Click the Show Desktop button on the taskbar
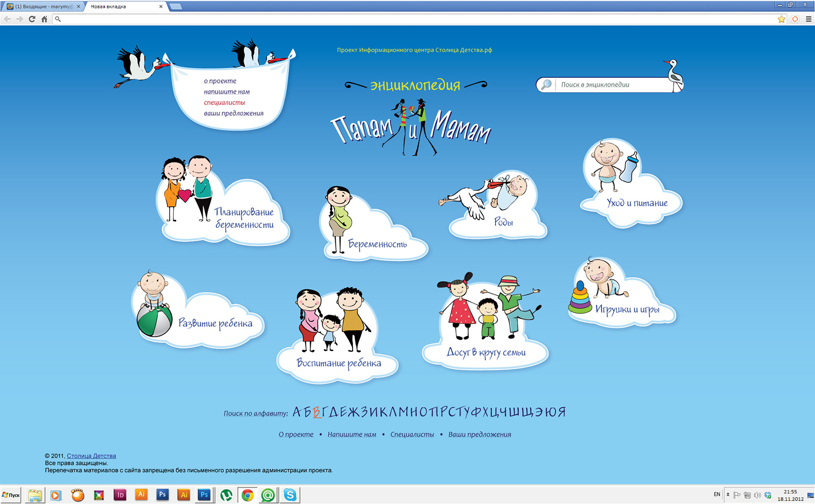Viewport: 815px width, 504px height. point(811,495)
